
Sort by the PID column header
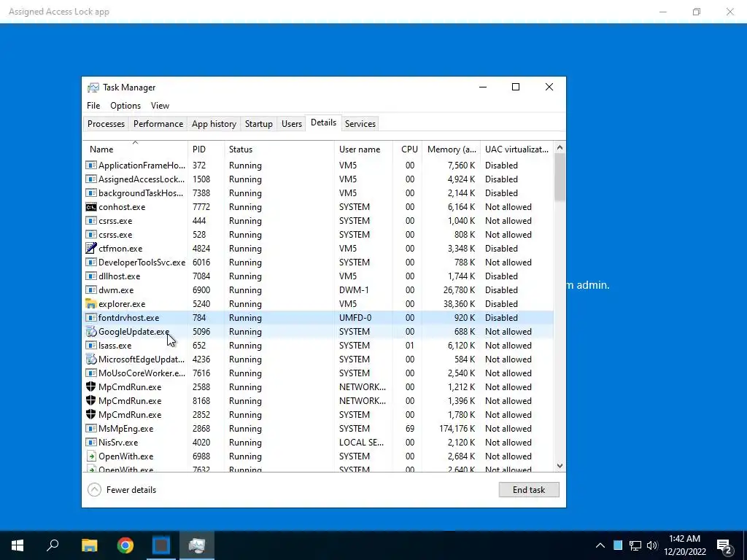pos(206,149)
